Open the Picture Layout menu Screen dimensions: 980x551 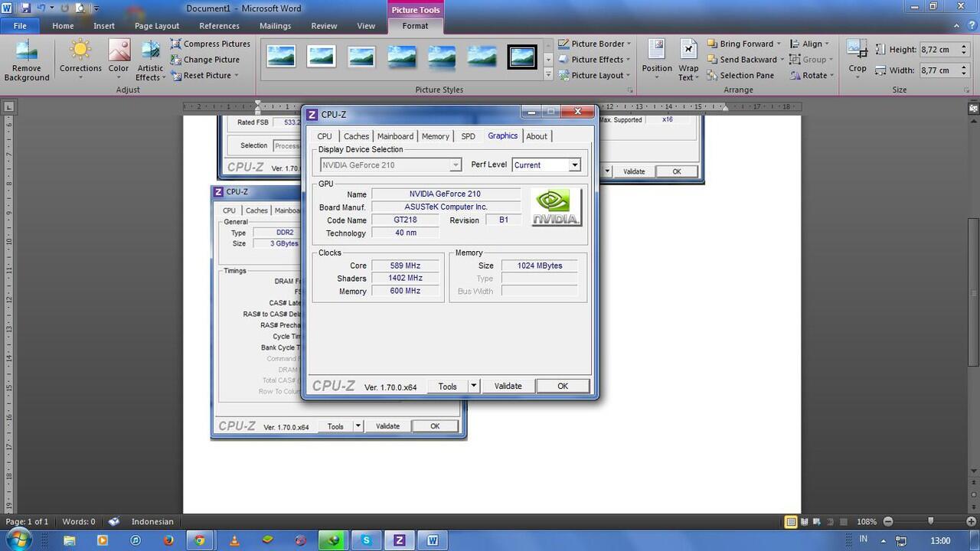595,75
